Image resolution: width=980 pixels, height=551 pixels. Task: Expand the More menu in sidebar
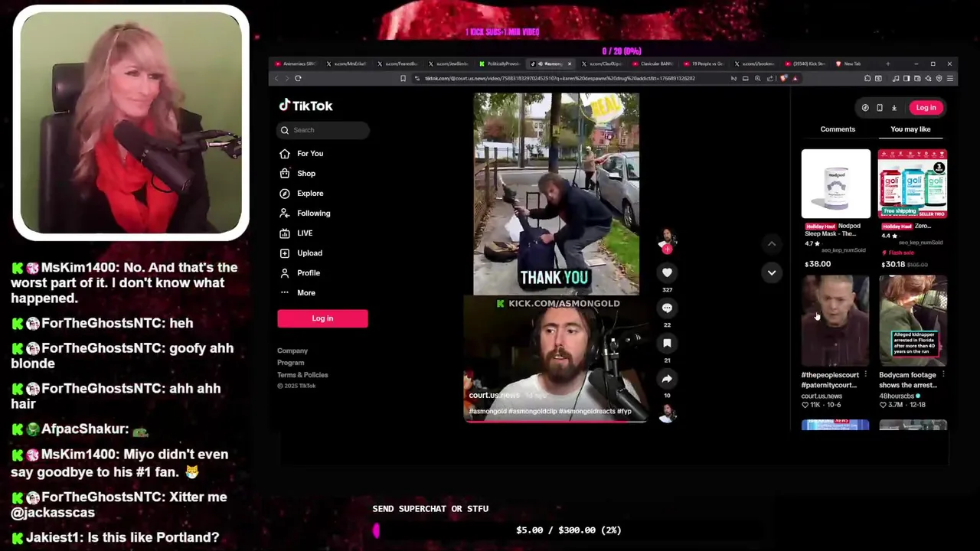[297, 292]
